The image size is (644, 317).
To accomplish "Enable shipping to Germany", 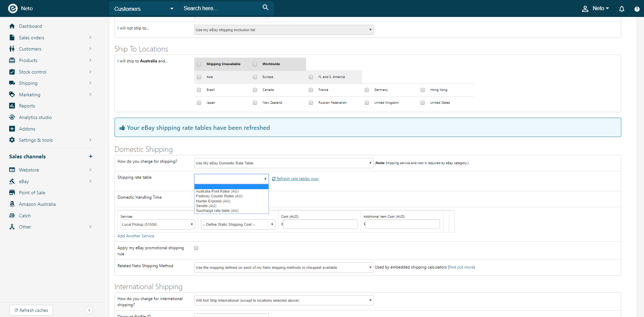I will tap(367, 90).
